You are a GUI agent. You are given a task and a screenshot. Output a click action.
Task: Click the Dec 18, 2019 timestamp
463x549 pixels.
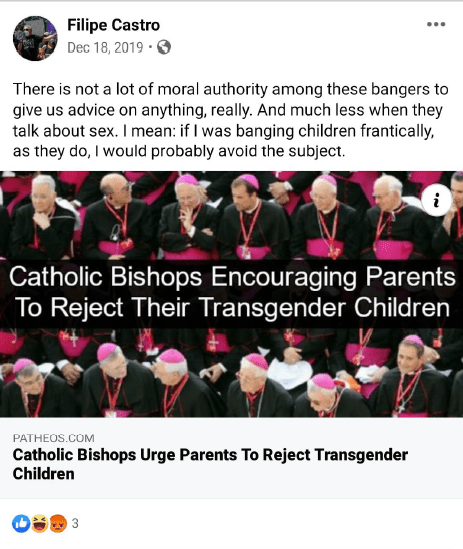[105, 47]
